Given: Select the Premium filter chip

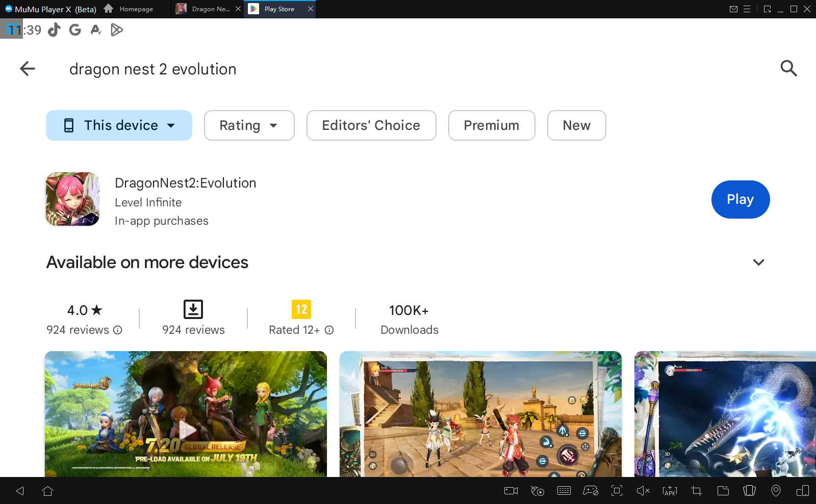Looking at the screenshot, I should (491, 125).
